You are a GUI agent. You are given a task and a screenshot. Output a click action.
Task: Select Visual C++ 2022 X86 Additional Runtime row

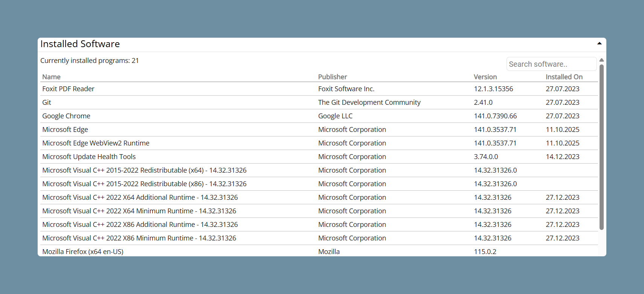(319, 225)
